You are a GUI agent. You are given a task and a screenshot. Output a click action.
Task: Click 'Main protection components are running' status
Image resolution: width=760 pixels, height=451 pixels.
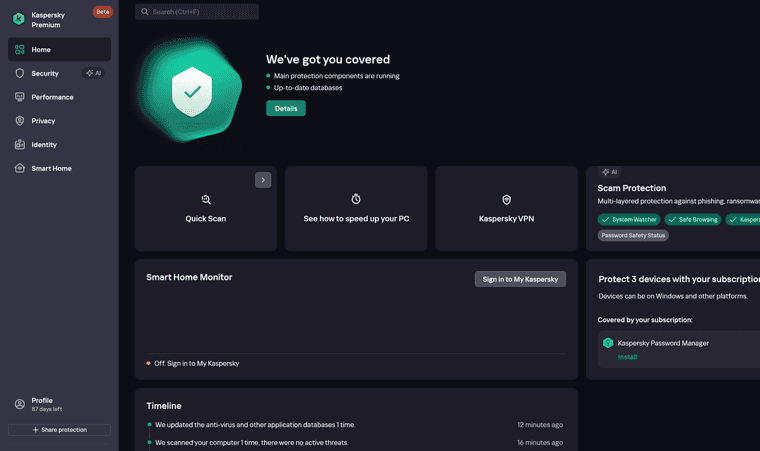(336, 76)
